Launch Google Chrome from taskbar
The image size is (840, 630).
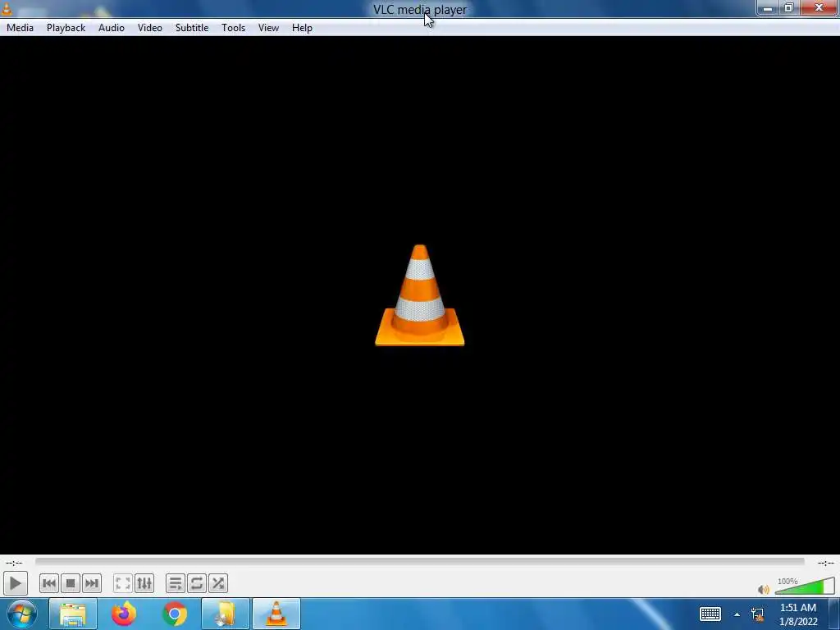click(175, 614)
